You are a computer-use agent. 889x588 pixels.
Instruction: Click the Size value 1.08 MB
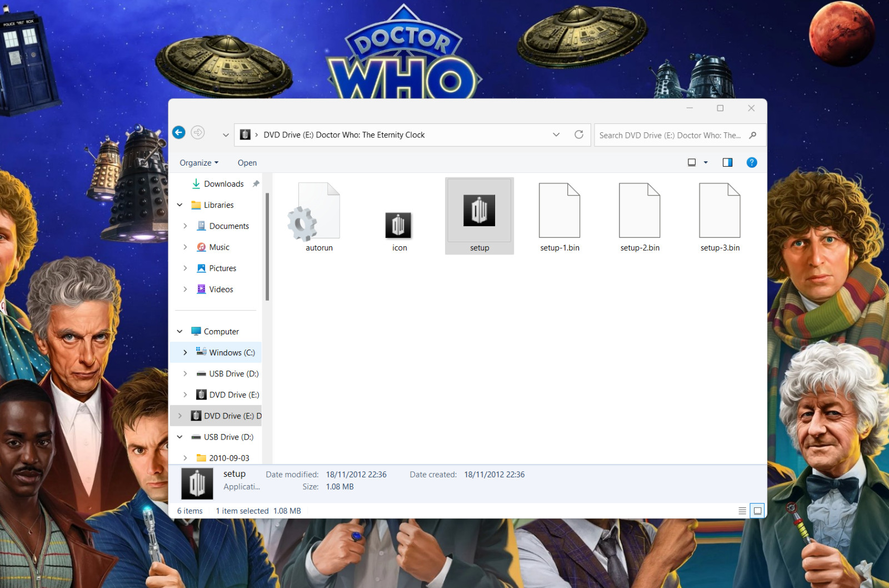(x=339, y=487)
